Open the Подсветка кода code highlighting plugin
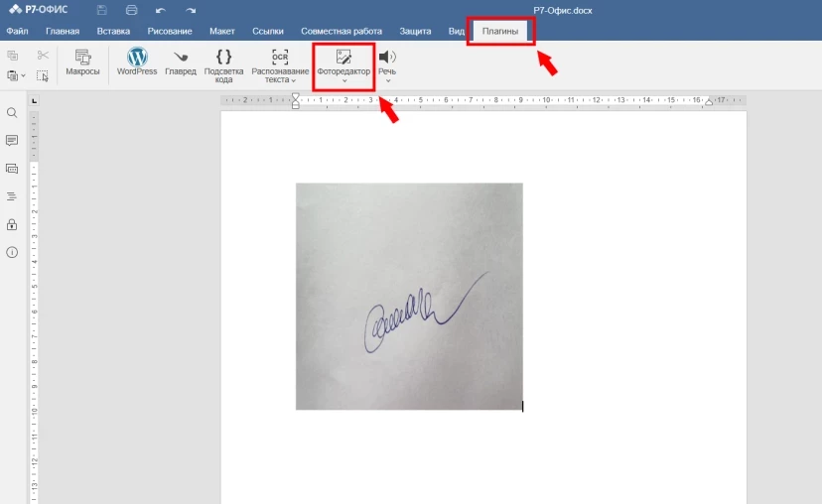 tap(224, 63)
